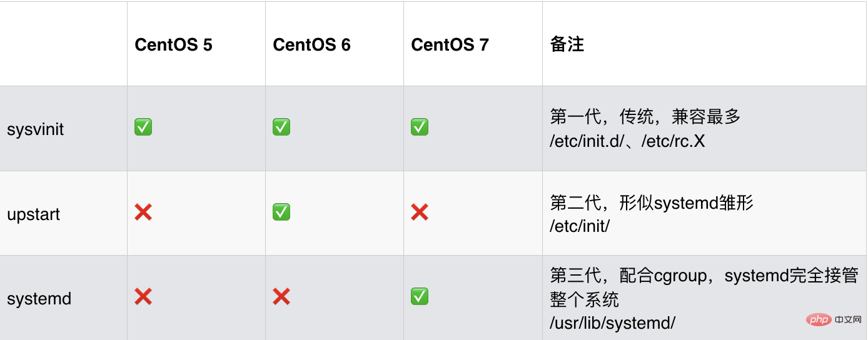The height and width of the screenshot is (340, 868).
Task: Click the /etc/init.d/ path note text
Action: (x=587, y=141)
